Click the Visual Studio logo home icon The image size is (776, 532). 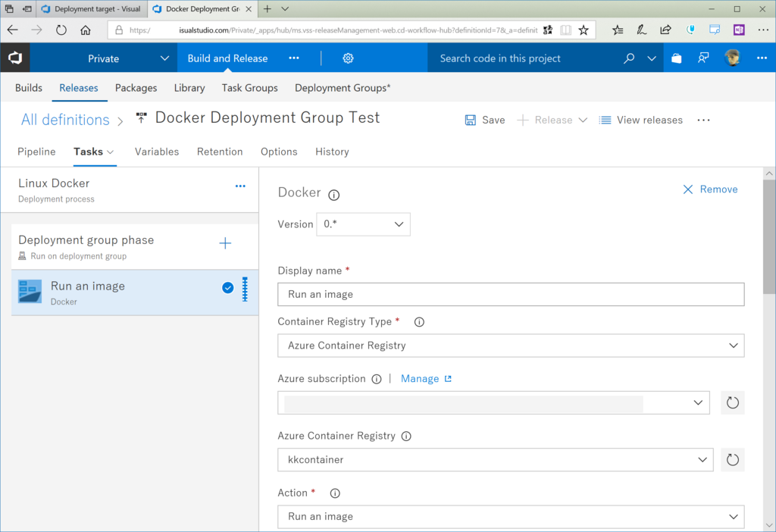(15, 58)
